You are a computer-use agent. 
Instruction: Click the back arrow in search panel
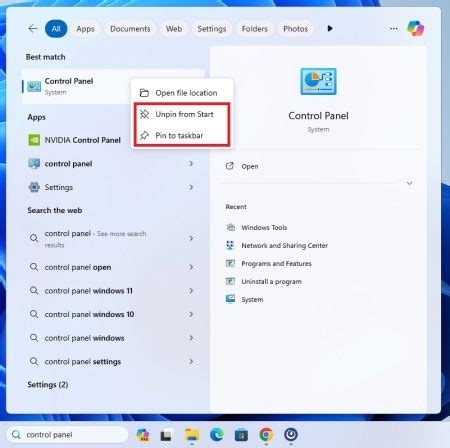[x=33, y=29]
